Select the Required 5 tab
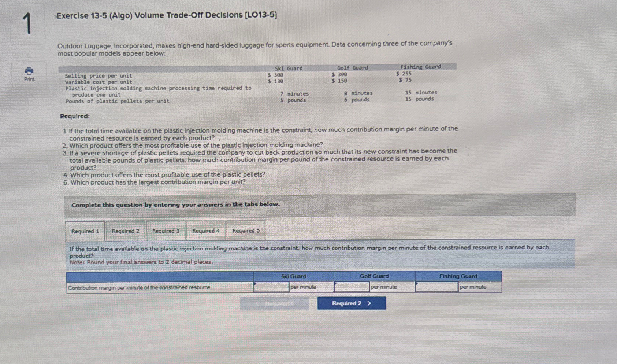 tap(246, 230)
